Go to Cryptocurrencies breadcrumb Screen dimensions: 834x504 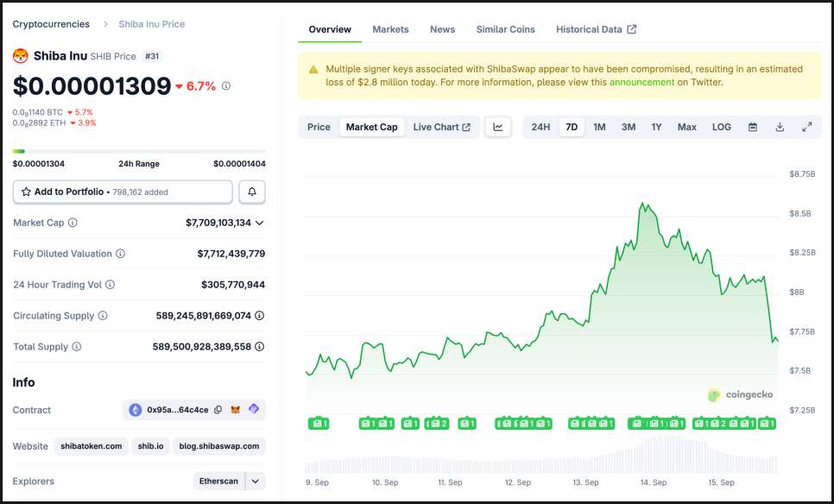(51, 24)
